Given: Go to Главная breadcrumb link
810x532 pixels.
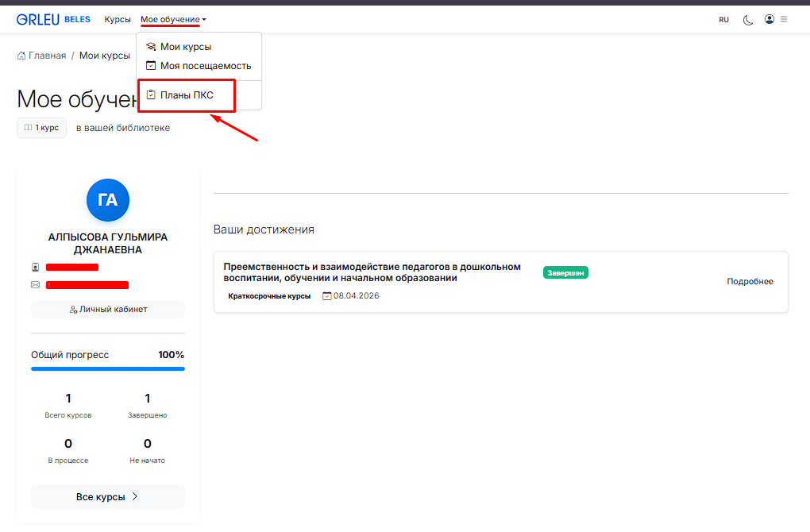Looking at the screenshot, I should [47, 56].
